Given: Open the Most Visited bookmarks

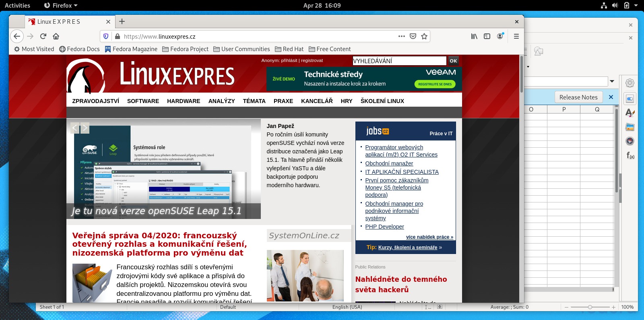Looking at the screenshot, I should [x=34, y=49].
